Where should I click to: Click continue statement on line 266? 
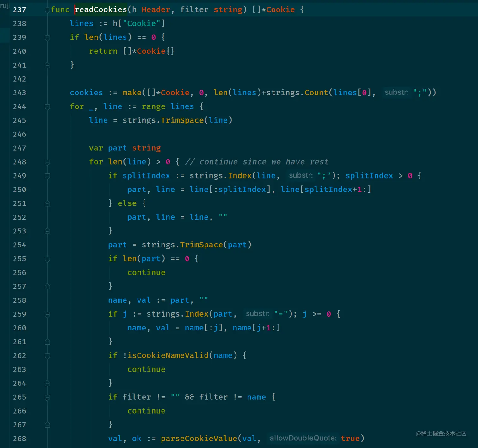(146, 411)
